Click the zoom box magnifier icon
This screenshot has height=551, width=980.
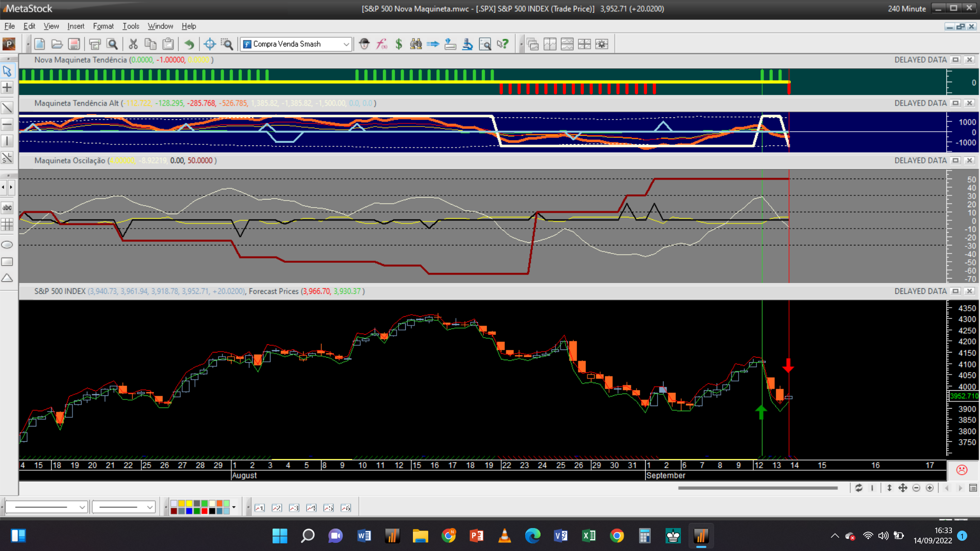[227, 44]
